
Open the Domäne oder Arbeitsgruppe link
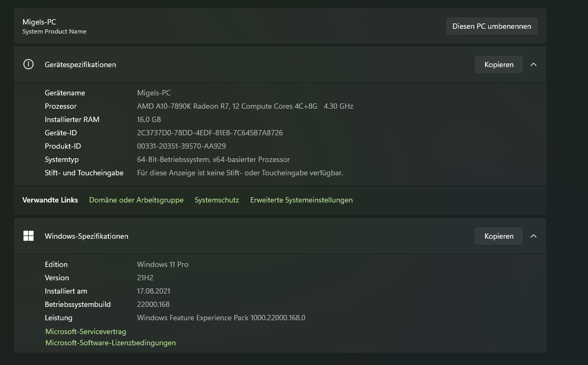[x=136, y=200]
